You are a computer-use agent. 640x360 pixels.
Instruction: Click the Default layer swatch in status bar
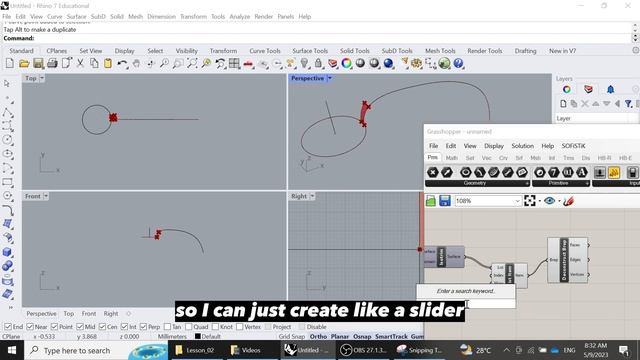198,336
